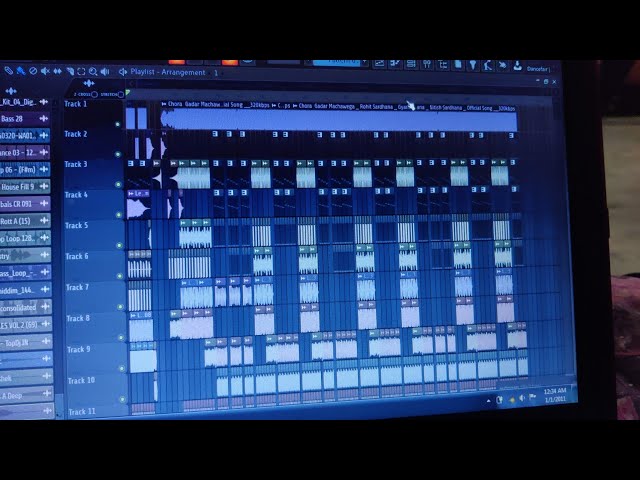Click waveform icon on Bass 28 item

44,118
